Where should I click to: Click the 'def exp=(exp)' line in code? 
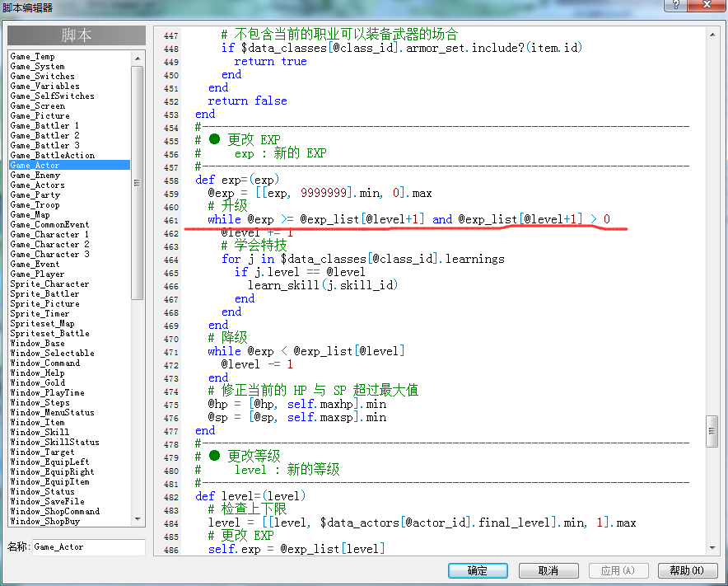237,180
